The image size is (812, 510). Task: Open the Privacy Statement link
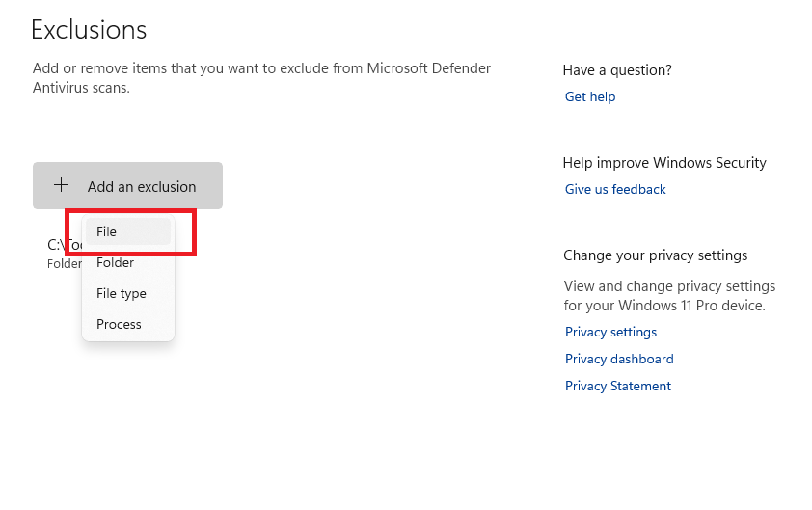[617, 386]
